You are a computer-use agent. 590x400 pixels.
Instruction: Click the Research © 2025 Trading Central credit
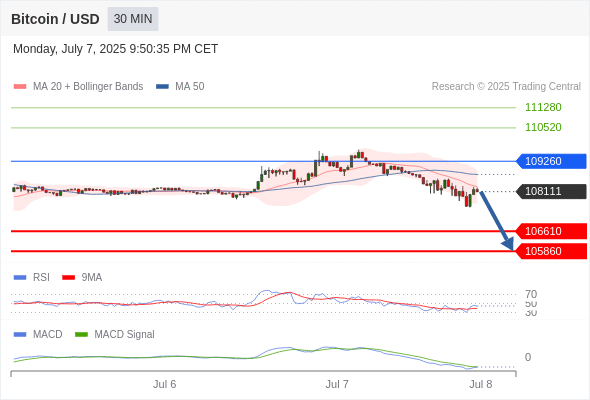pyautogui.click(x=506, y=87)
